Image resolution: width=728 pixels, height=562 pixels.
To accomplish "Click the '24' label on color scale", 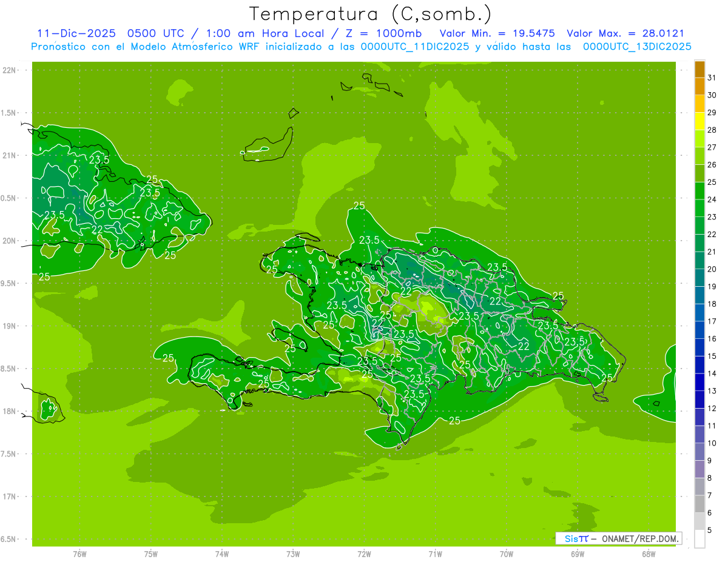I will (x=712, y=199).
